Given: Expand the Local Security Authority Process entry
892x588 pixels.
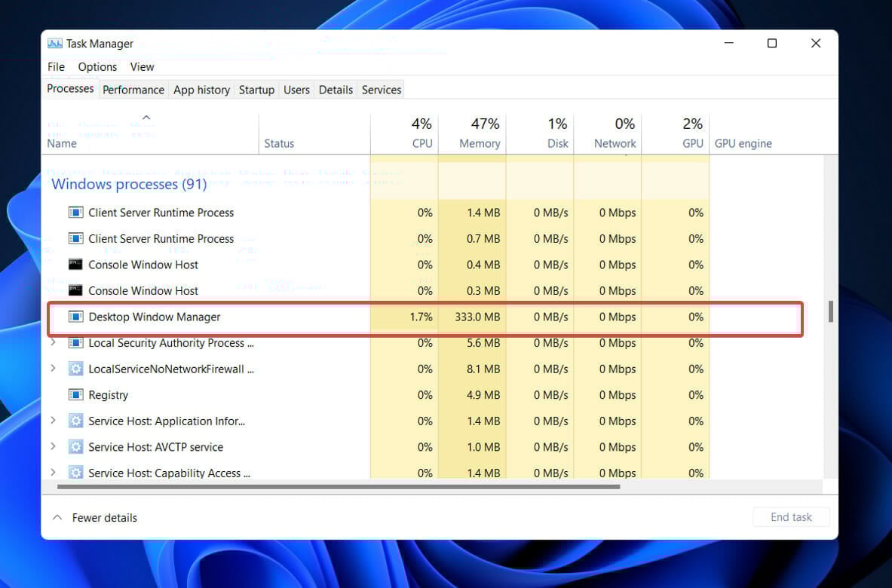Looking at the screenshot, I should point(53,343).
